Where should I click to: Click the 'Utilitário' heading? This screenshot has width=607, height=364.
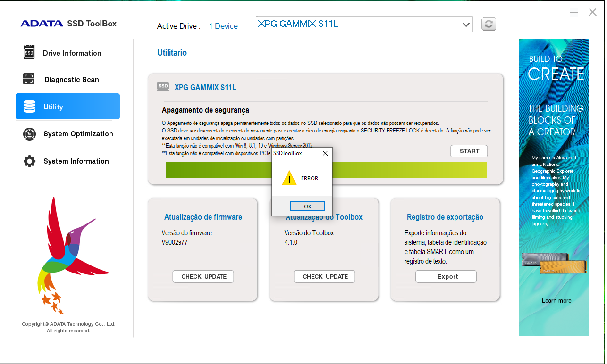[x=172, y=53]
